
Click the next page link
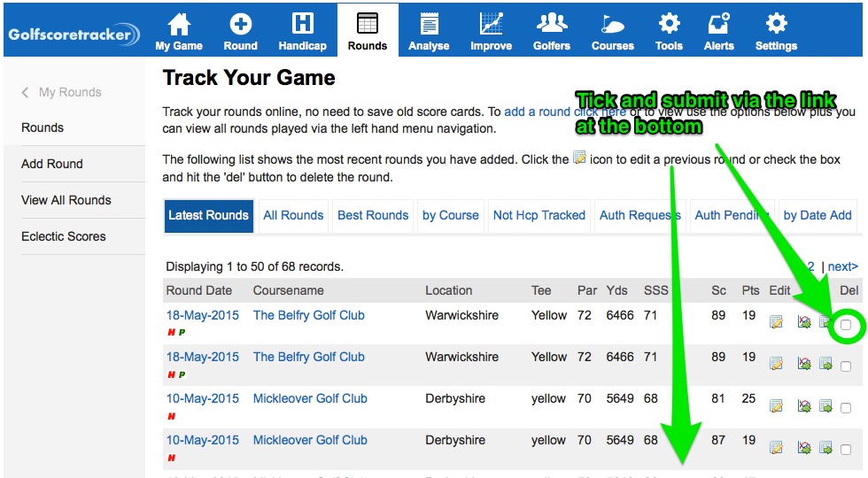tap(842, 266)
